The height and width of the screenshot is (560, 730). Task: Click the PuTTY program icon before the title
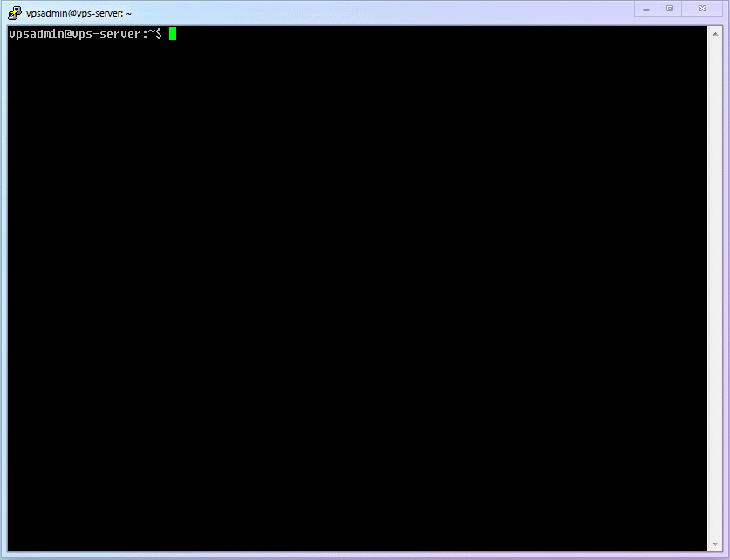click(14, 12)
